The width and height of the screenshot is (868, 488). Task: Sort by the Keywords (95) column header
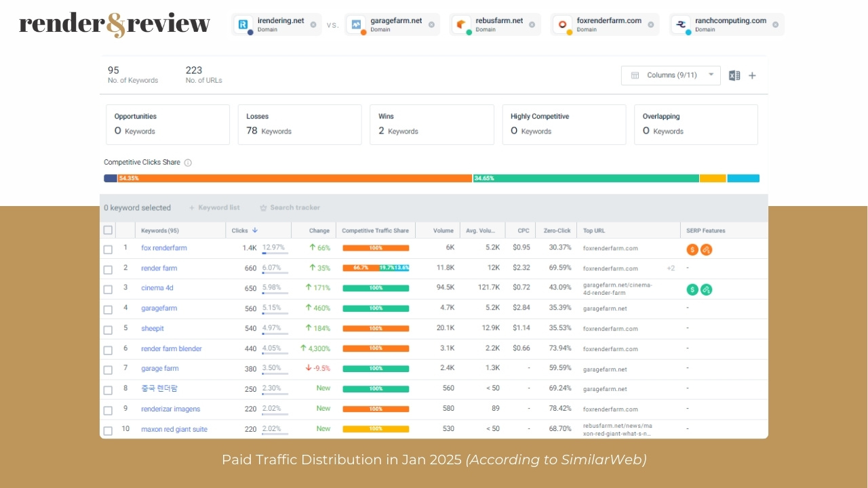[x=160, y=230]
